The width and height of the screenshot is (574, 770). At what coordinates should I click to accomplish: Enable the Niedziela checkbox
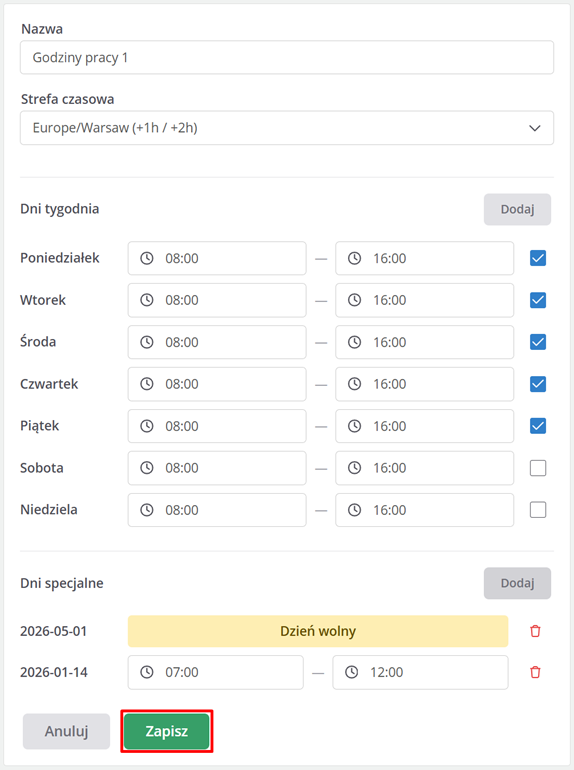pos(538,510)
